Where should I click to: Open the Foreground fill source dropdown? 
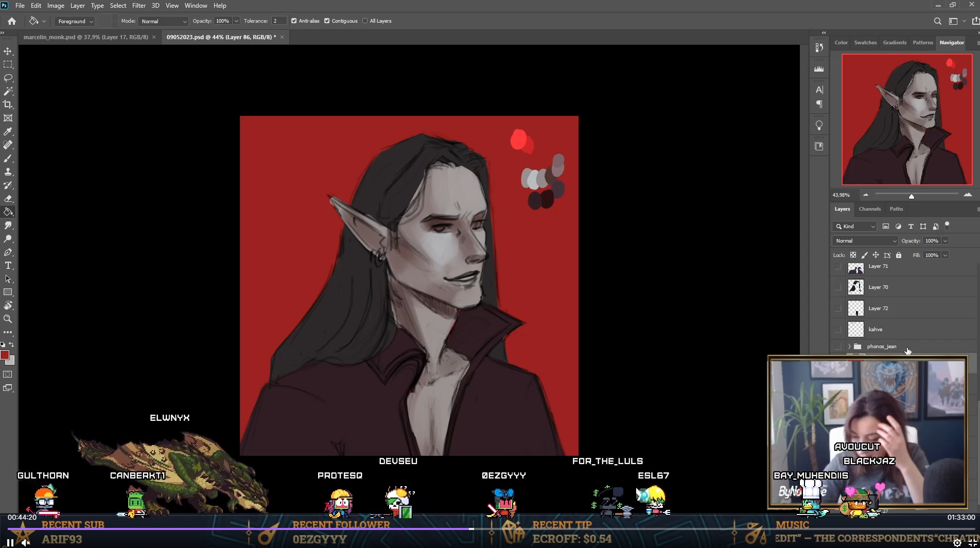(x=75, y=21)
